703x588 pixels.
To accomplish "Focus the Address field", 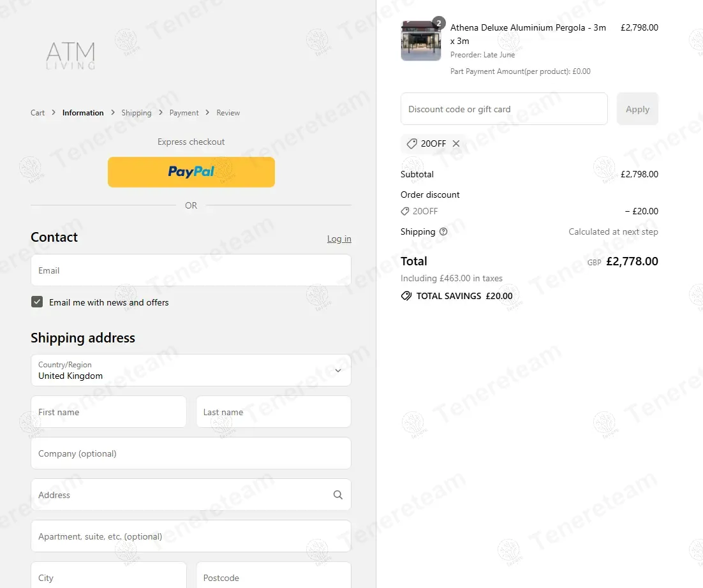I will point(191,495).
